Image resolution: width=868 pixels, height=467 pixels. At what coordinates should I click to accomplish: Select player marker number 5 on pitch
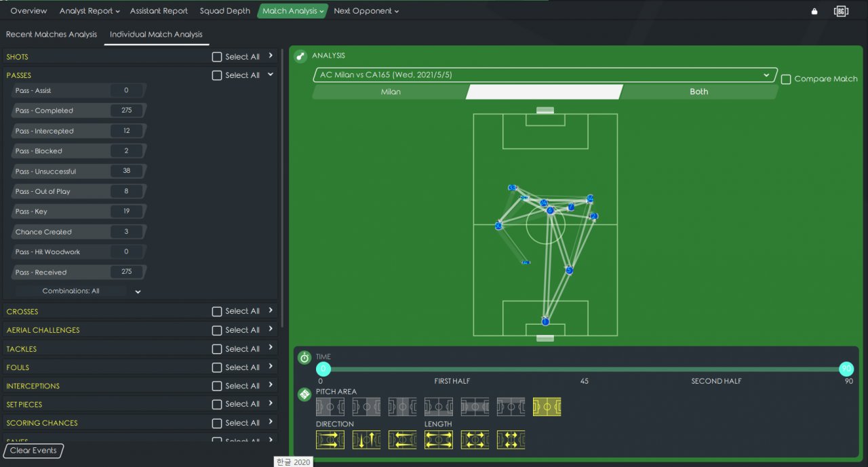[569, 270]
